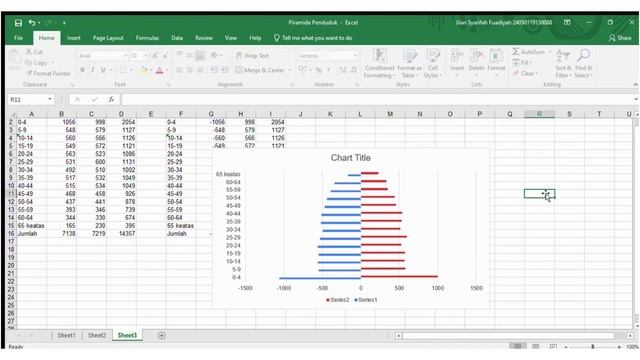Screen dimensions: 640x360
Task: Click the formula bar input area
Action: point(378,100)
